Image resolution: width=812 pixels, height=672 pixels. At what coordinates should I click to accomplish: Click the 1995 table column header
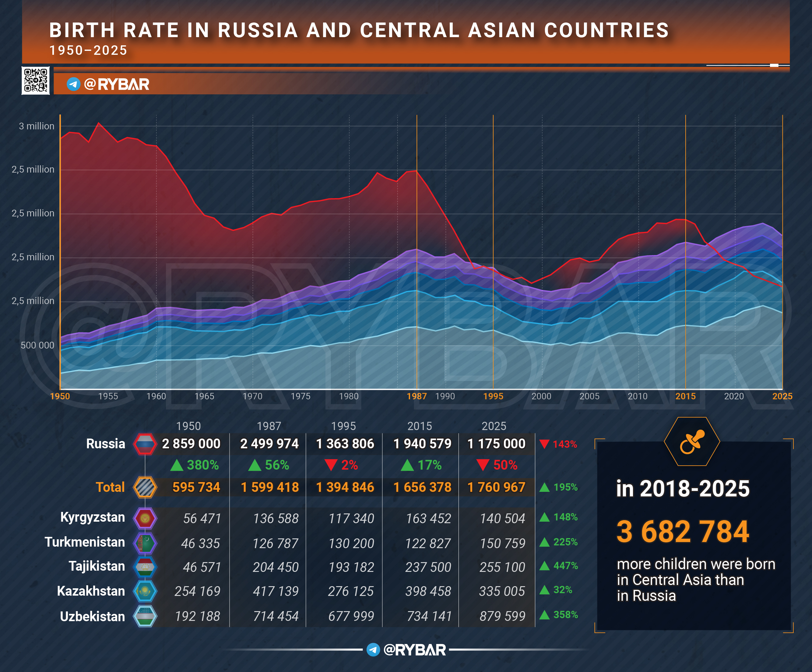point(343,426)
